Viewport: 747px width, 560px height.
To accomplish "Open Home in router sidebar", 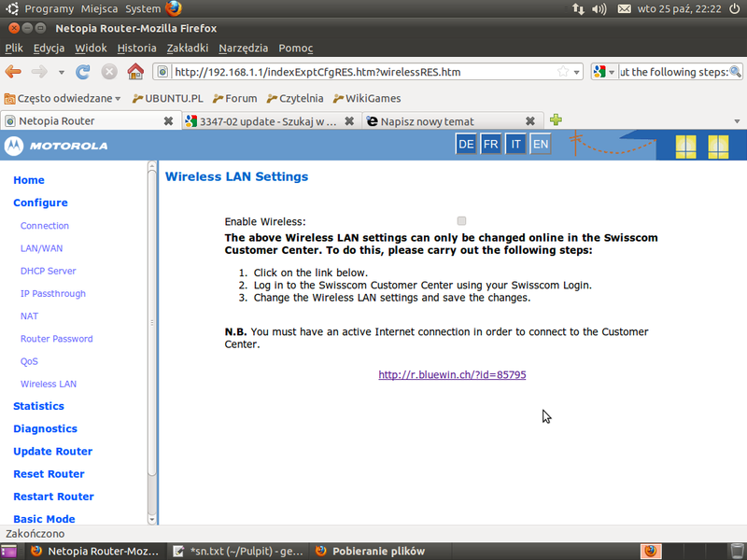I will [x=29, y=180].
